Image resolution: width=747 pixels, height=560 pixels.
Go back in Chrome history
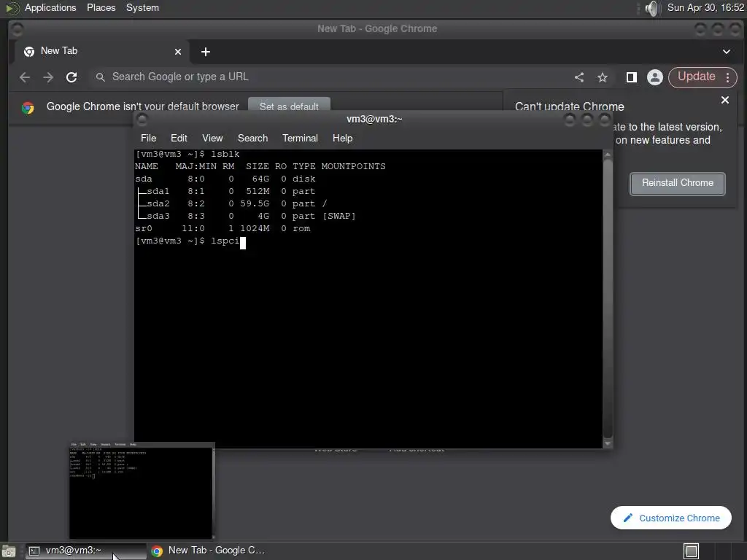point(25,77)
